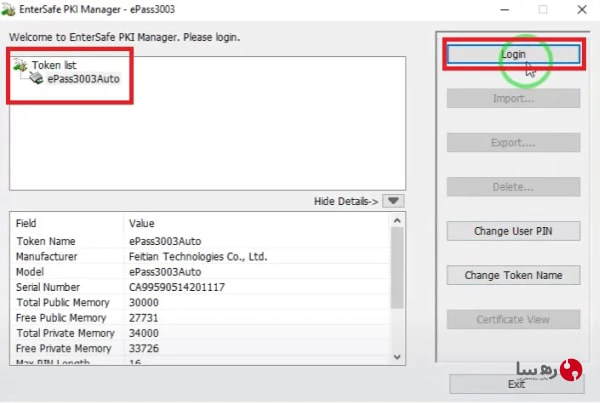Click the details scrollbar up arrow
The image size is (600, 403).
pyautogui.click(x=397, y=221)
